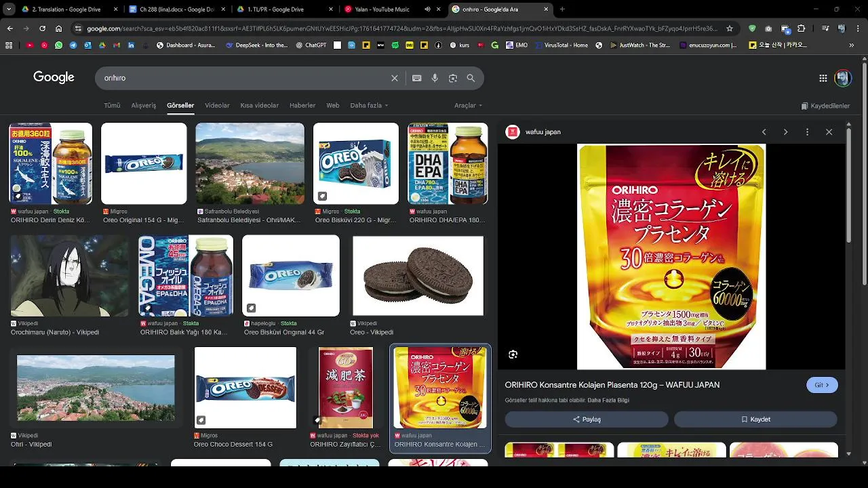Viewport: 868px width, 488px height.
Task: Open the green shield extension icon
Action: click(752, 28)
